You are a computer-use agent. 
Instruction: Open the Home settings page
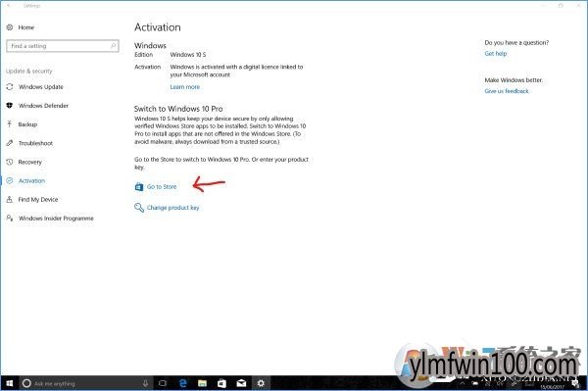pyautogui.click(x=21, y=27)
